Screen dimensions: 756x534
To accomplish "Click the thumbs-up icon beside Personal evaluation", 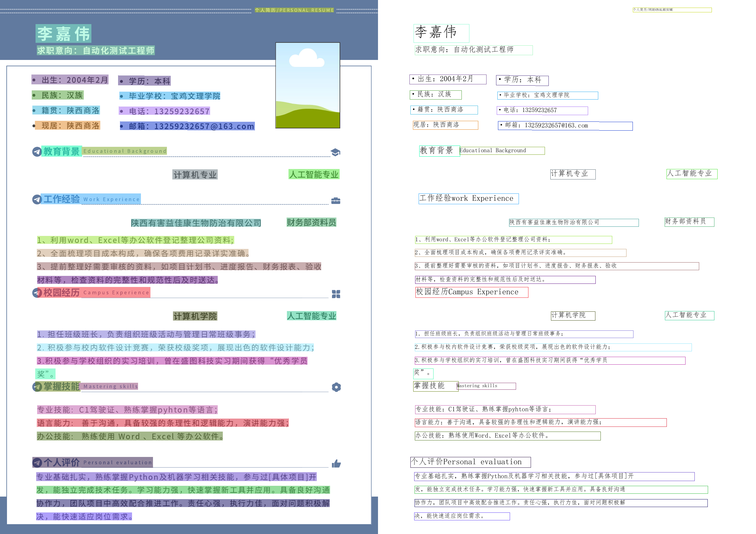I will [x=336, y=464].
